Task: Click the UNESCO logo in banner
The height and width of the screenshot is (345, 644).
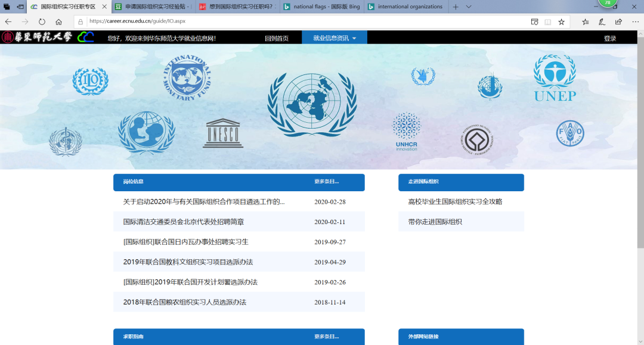Action: click(x=223, y=133)
